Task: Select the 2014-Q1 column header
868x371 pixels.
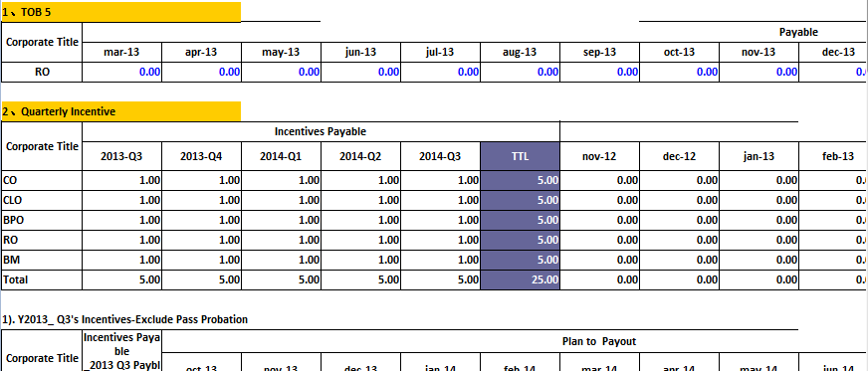Action: coord(282,156)
